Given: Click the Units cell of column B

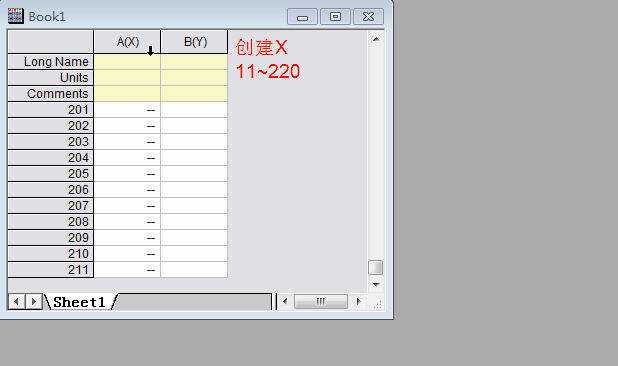Looking at the screenshot, I should (x=194, y=78).
